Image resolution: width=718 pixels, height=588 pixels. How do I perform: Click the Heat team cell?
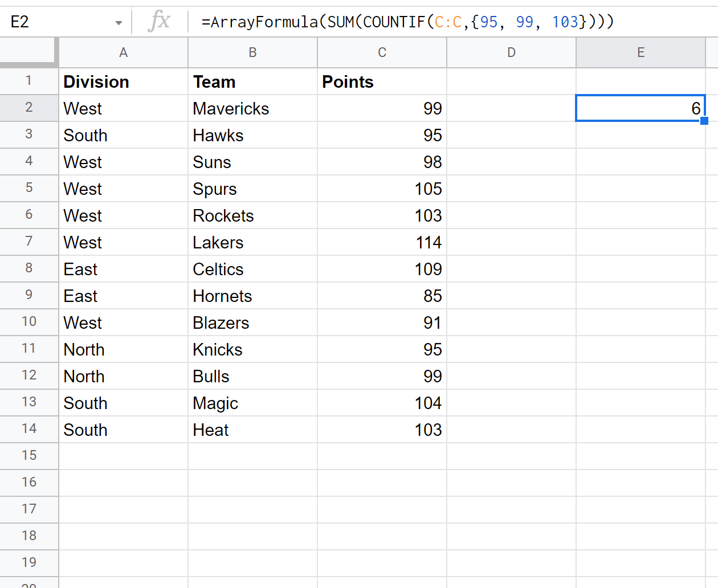252,430
